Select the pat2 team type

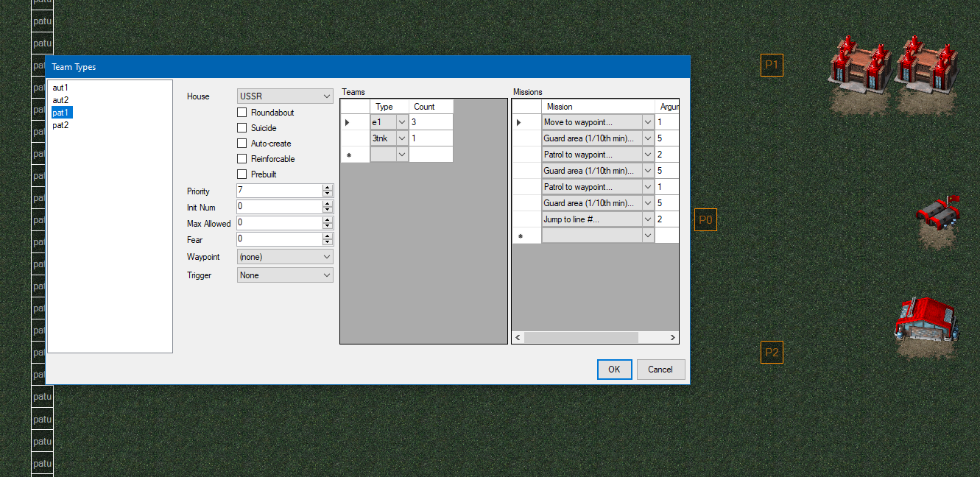(60, 125)
